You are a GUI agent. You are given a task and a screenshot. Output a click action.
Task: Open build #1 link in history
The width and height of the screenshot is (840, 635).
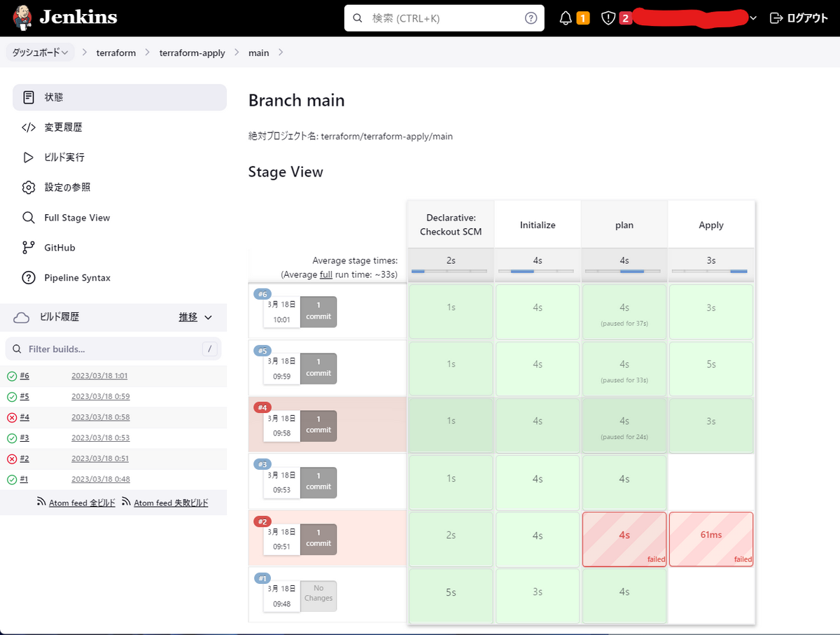tap(24, 480)
